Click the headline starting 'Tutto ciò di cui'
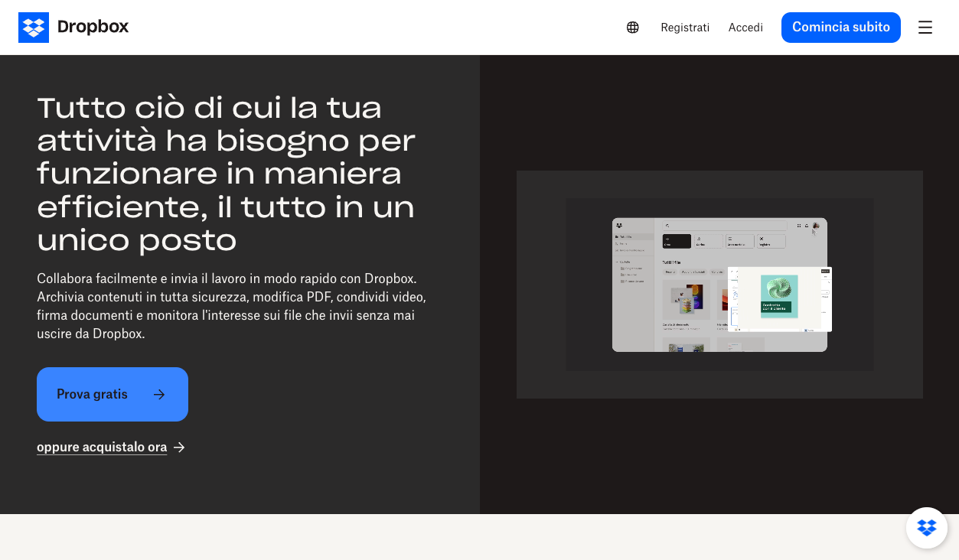 (227, 174)
